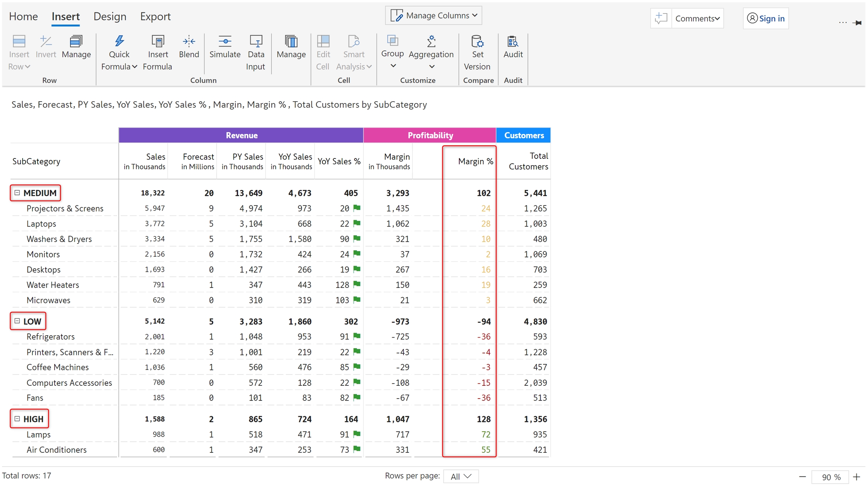
Task: Increase zoom with the plus button
Action: (x=857, y=477)
